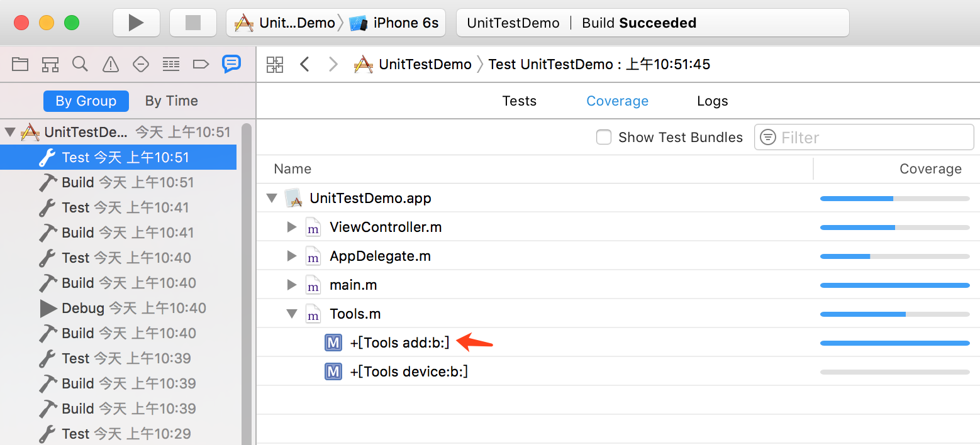Select the Test 上午10:29 report
This screenshot has height=445, width=980.
(118, 434)
